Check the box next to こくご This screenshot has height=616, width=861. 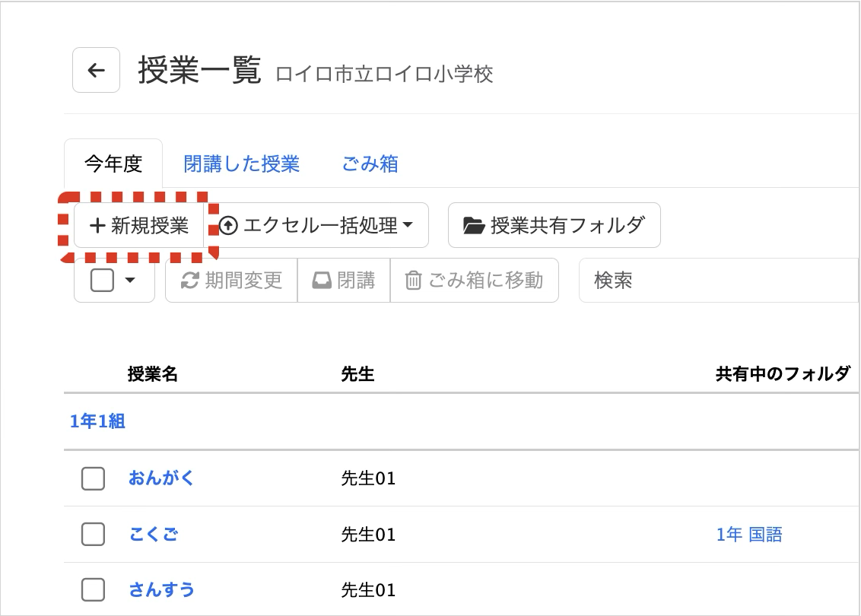(93, 535)
